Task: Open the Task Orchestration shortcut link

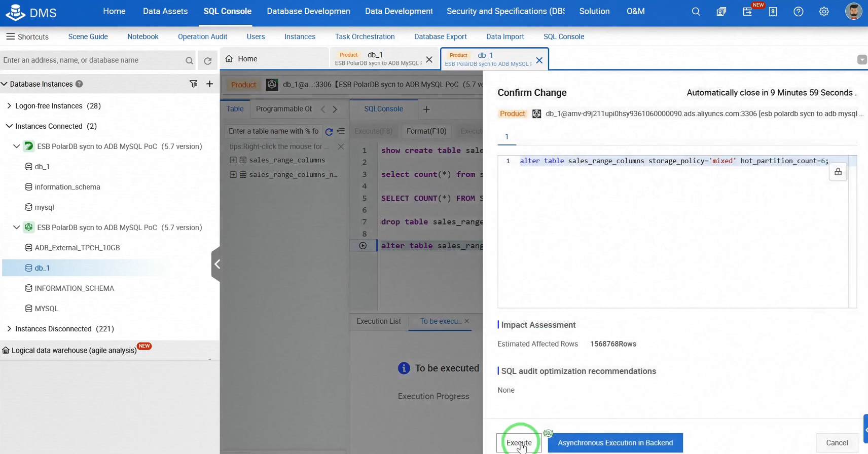Action: (365, 36)
